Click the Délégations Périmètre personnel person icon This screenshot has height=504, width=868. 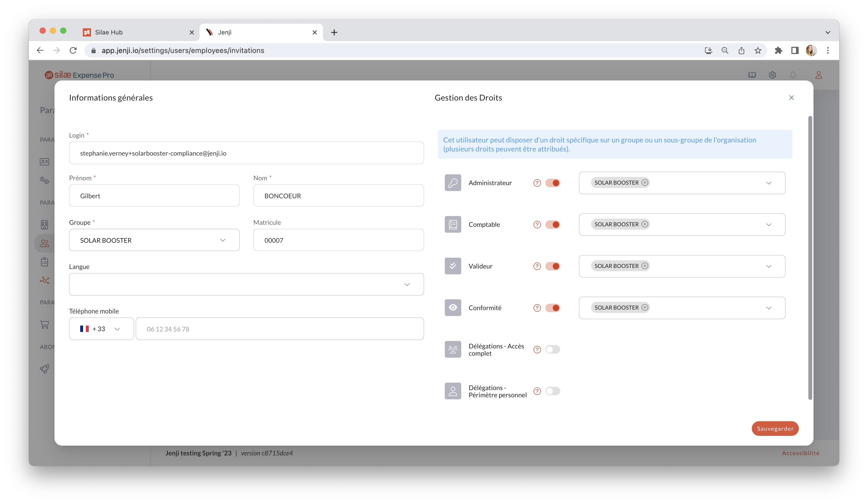[453, 391]
